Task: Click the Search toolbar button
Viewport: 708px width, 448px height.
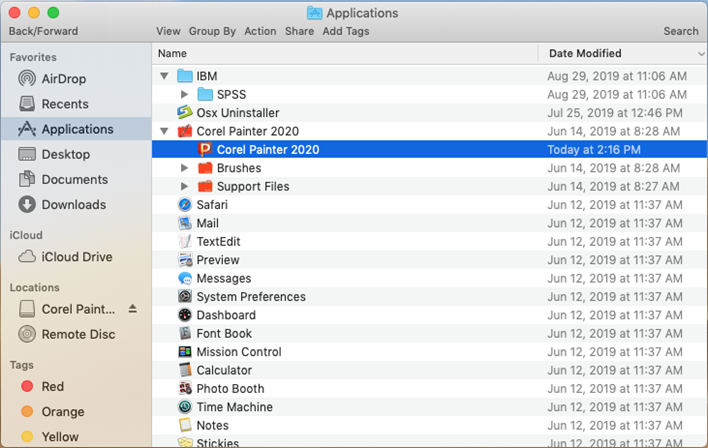Action: [681, 31]
